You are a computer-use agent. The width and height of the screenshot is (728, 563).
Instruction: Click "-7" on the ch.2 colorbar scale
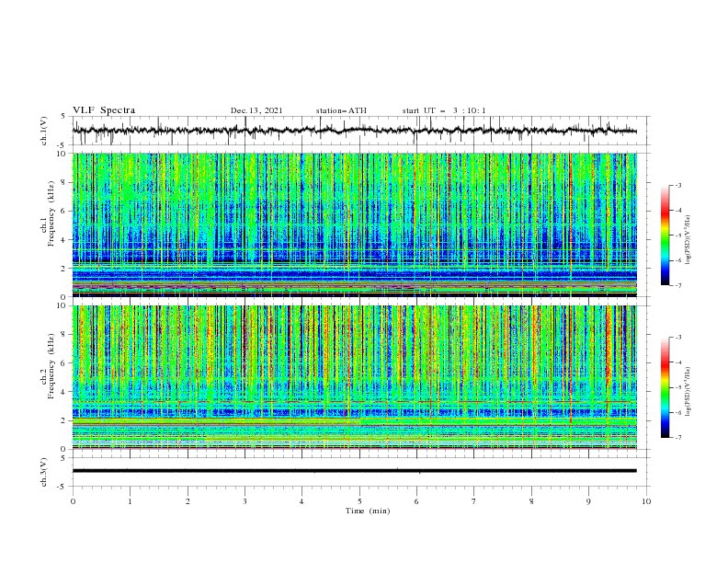(677, 438)
